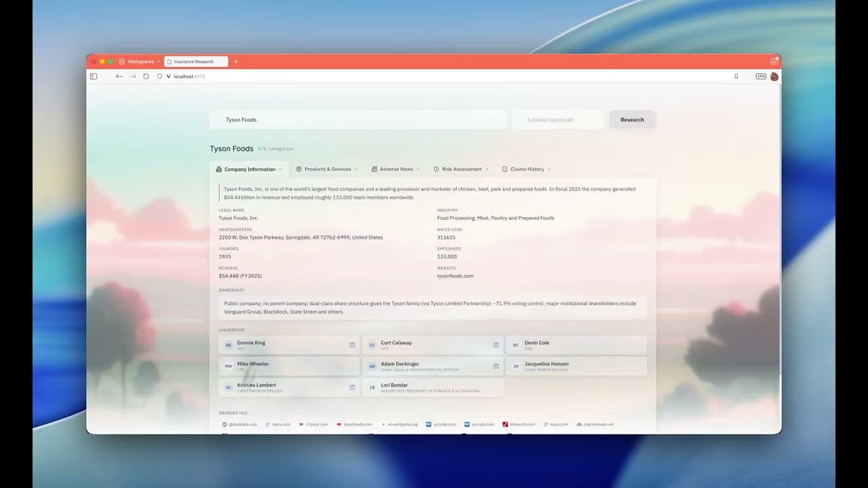The width and height of the screenshot is (868, 488).
Task: Open a new tab with the plus icon
Action: (x=236, y=62)
